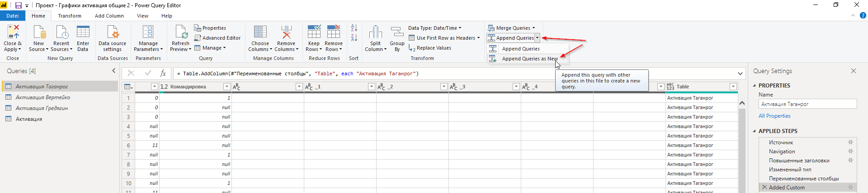
Task: Delete the Added Custom step
Action: [764, 187]
